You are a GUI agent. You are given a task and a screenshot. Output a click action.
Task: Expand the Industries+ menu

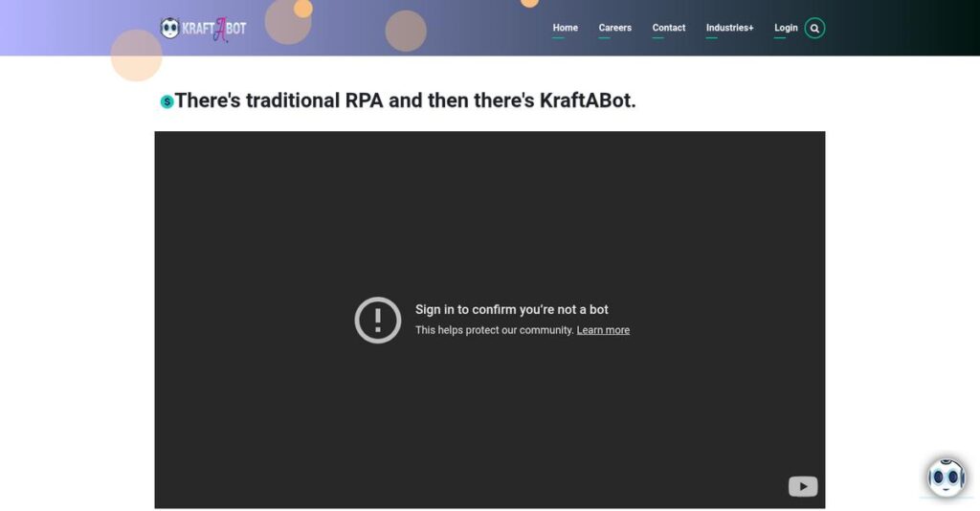click(729, 28)
